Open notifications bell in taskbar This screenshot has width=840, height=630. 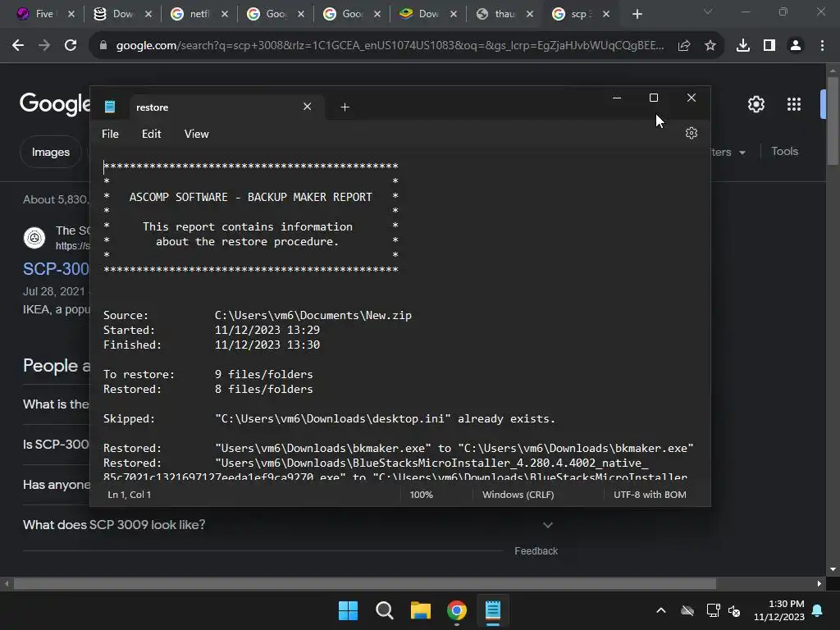click(x=818, y=610)
